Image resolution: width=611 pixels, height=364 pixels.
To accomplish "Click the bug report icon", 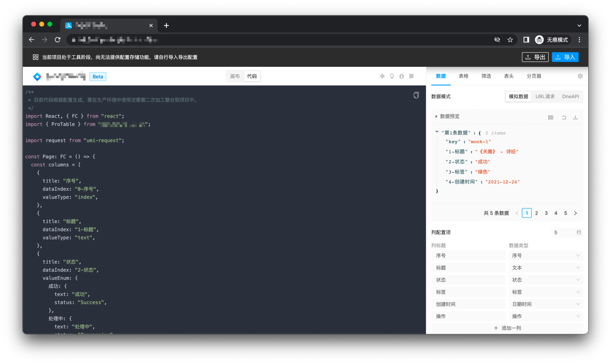I will click(x=402, y=76).
